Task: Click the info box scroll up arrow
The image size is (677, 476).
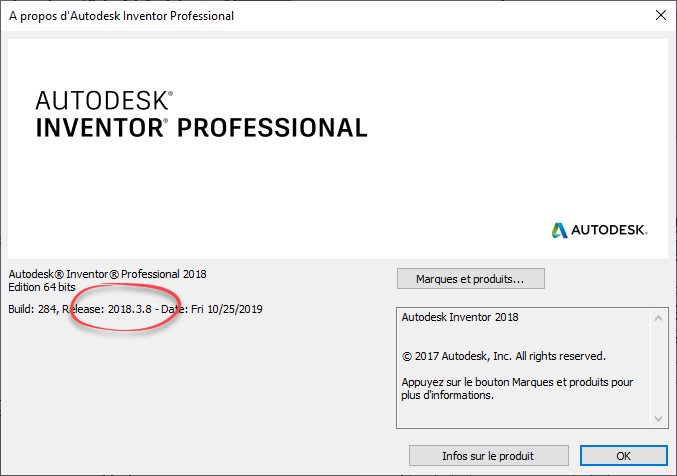Action: pos(658,318)
